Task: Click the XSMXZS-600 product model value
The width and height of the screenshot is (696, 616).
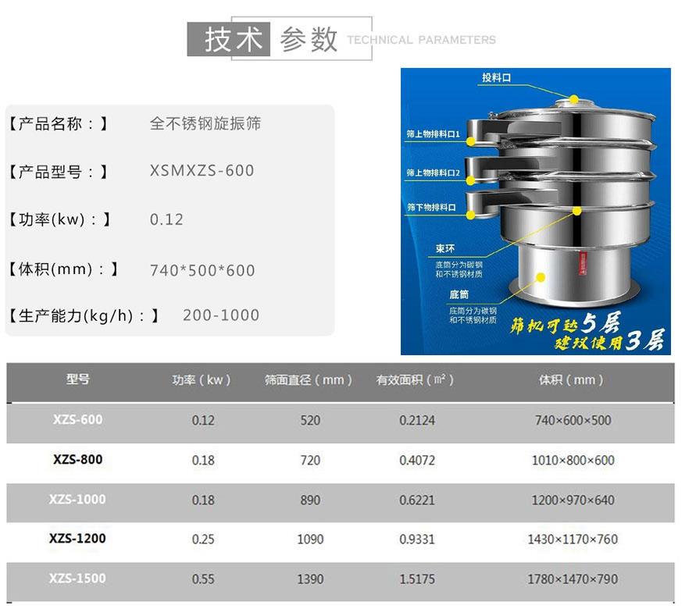Action: point(202,171)
